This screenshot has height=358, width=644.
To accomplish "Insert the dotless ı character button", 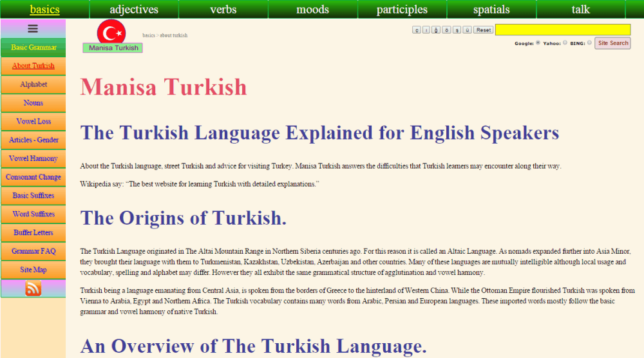I will 426,30.
